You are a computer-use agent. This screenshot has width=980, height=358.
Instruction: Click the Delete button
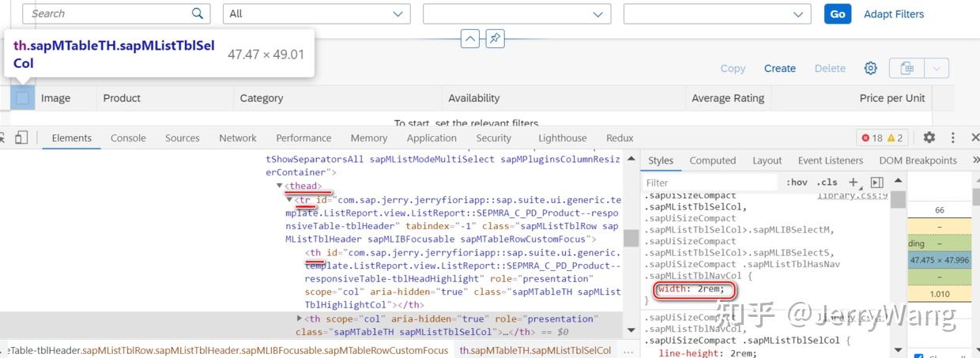pyautogui.click(x=830, y=69)
